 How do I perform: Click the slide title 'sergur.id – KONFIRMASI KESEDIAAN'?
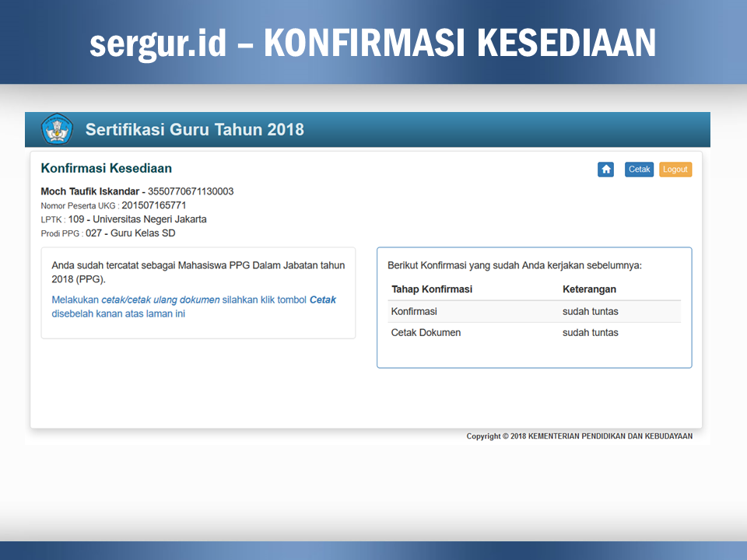click(x=373, y=44)
